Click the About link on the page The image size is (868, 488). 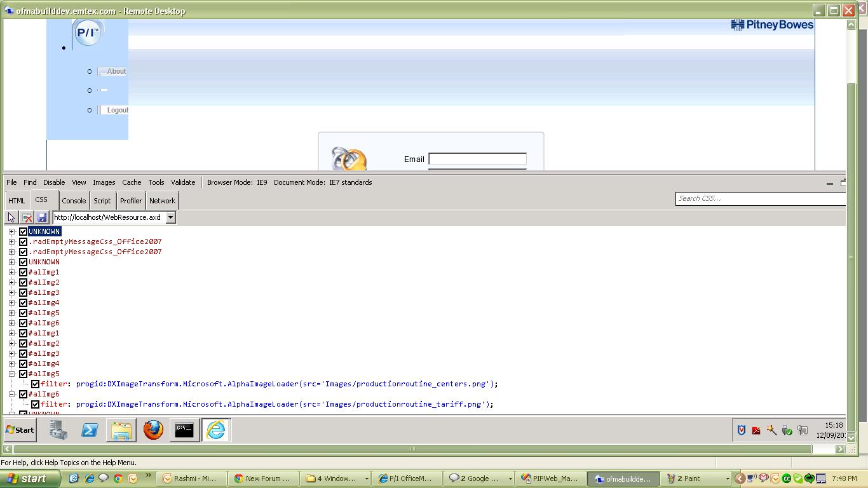[x=116, y=71]
